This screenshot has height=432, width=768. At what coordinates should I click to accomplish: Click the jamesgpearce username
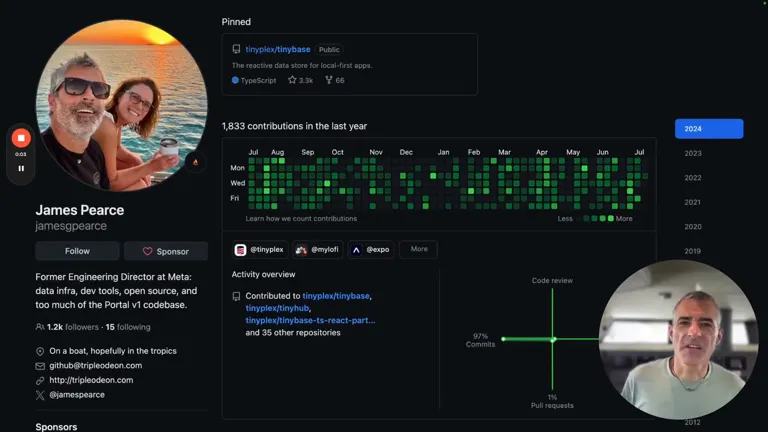pyautogui.click(x=71, y=226)
